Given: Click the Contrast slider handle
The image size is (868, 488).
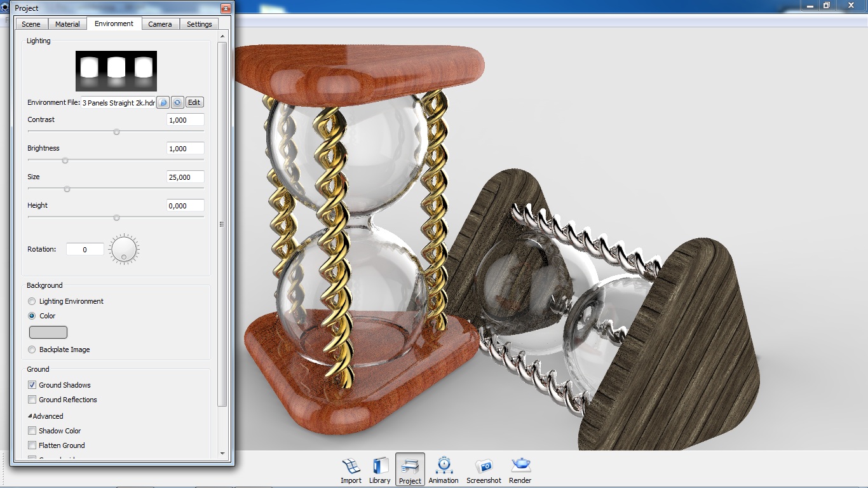Looking at the screenshot, I should (116, 132).
